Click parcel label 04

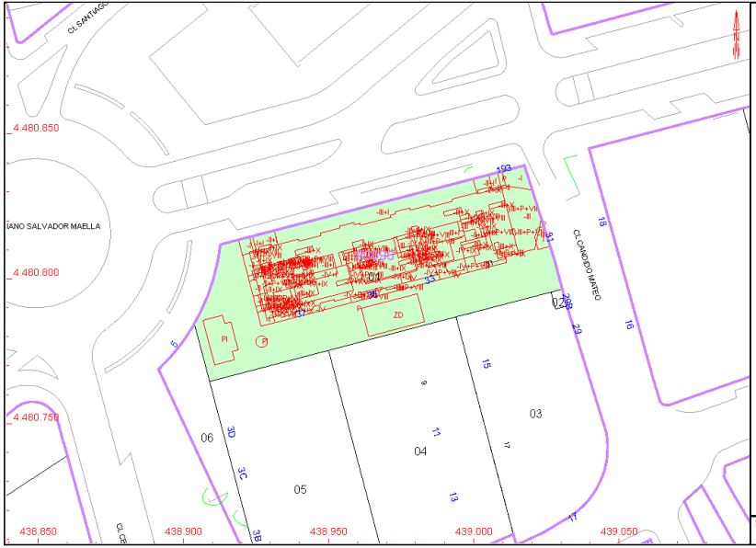click(420, 451)
